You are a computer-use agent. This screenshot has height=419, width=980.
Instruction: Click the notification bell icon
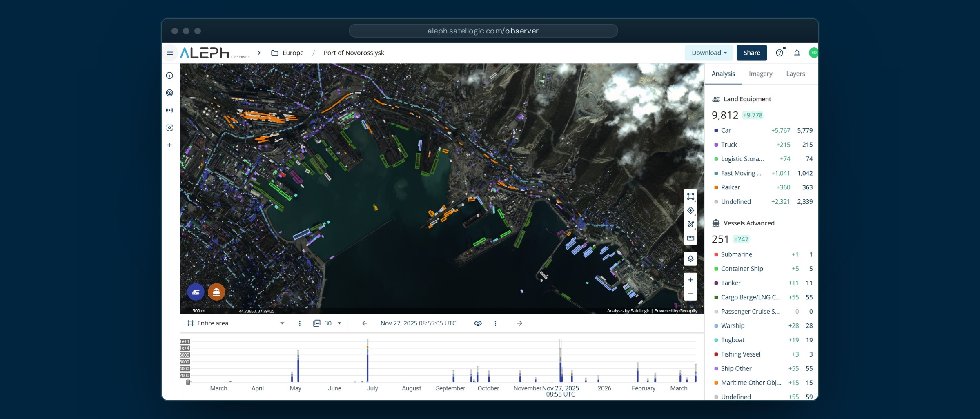click(x=797, y=53)
